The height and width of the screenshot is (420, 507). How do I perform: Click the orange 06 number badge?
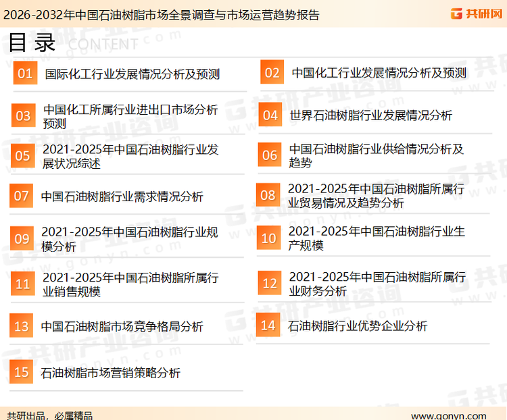pos(270,155)
